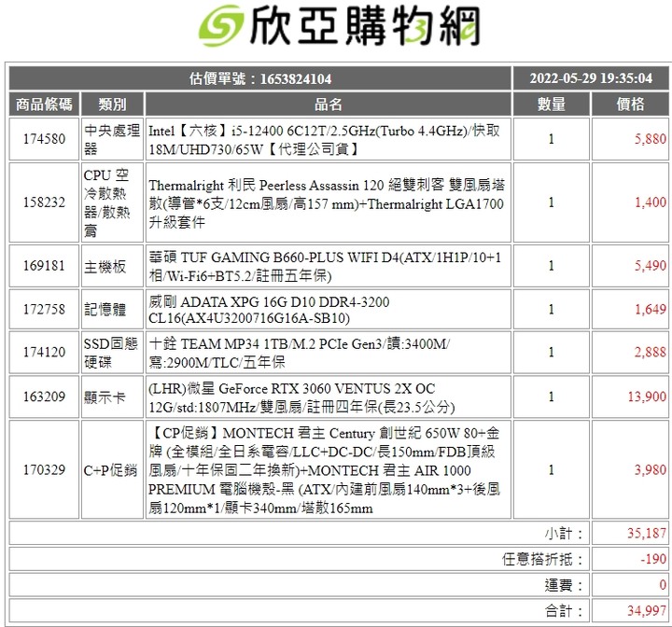The width and height of the screenshot is (672, 627).
Task: Click the 運費 label
Action: (564, 585)
